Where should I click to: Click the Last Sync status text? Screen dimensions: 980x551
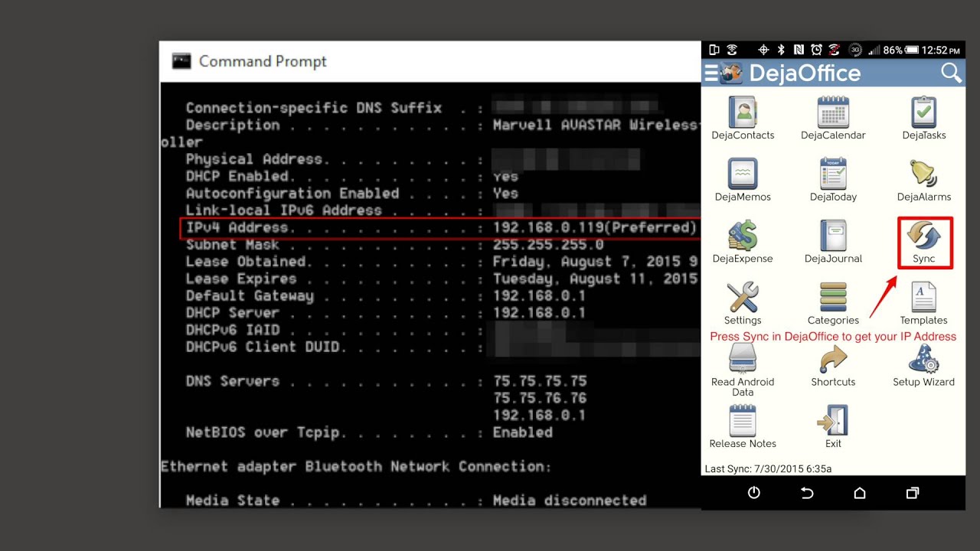[x=768, y=468]
